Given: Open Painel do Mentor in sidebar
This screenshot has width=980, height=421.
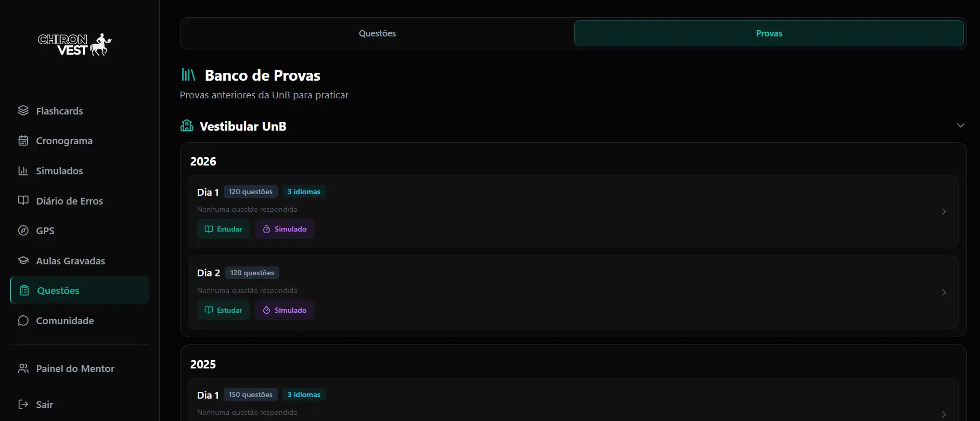Looking at the screenshot, I should [75, 368].
